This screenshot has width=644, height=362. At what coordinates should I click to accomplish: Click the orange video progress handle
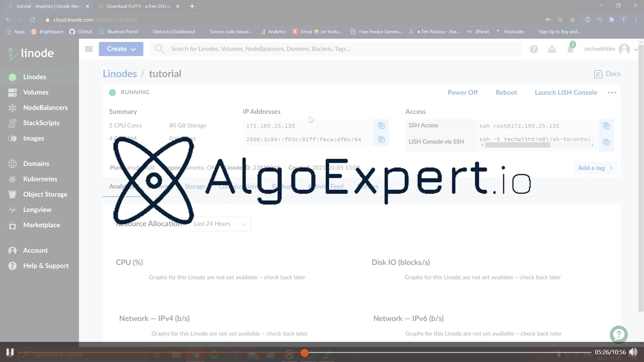point(304,353)
